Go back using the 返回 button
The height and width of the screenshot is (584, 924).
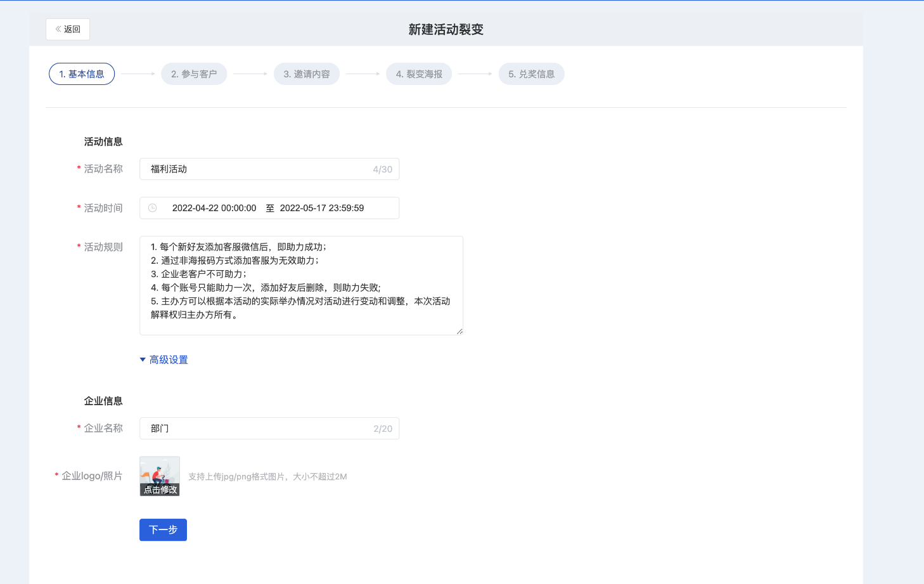[x=68, y=29]
